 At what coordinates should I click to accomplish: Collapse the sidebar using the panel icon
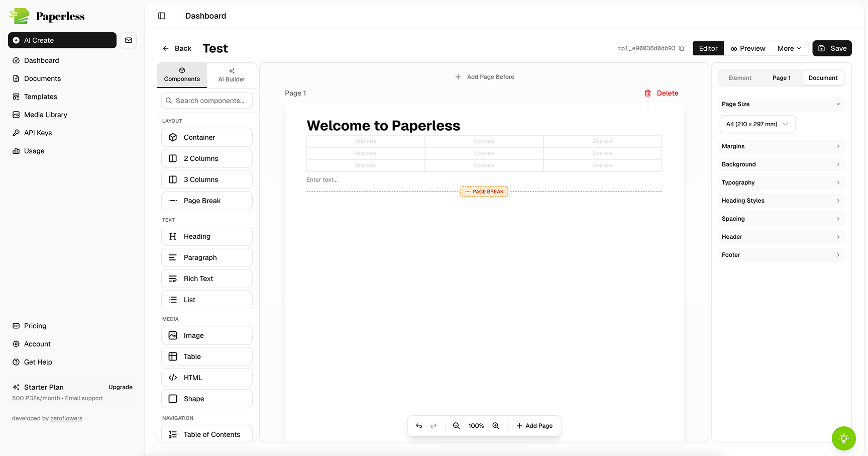click(162, 16)
